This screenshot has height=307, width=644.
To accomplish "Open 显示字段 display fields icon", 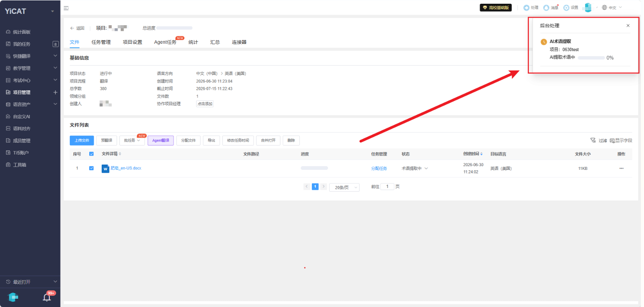I will 612,140.
